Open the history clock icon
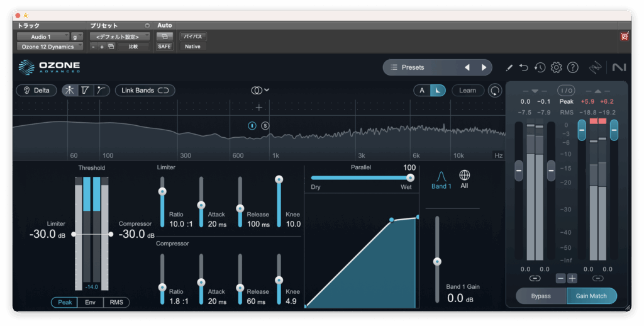 540,67
